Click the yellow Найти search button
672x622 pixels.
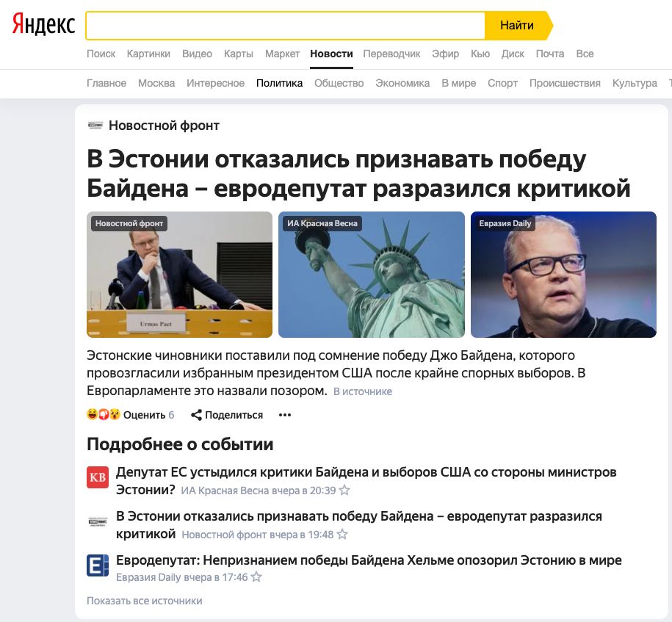(519, 26)
